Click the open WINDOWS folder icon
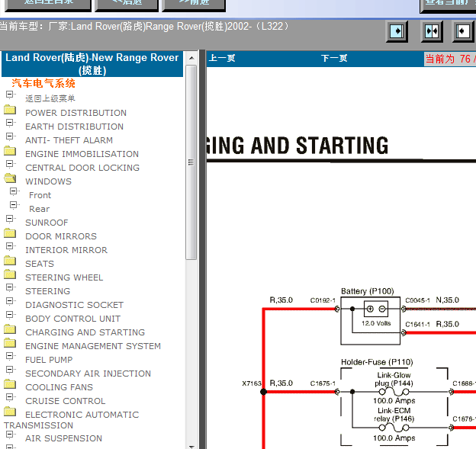This screenshot has height=449, width=476. pos(10,178)
